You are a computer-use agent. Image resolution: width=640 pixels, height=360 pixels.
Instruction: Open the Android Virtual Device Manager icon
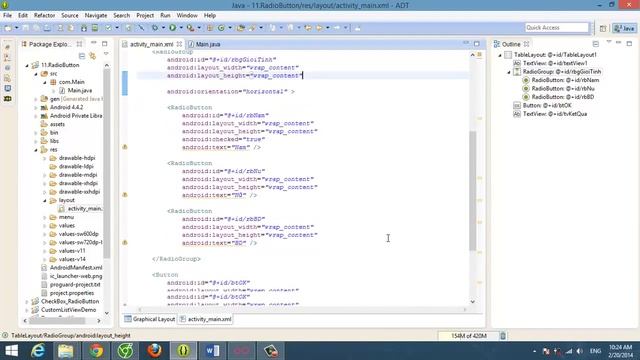95,28
